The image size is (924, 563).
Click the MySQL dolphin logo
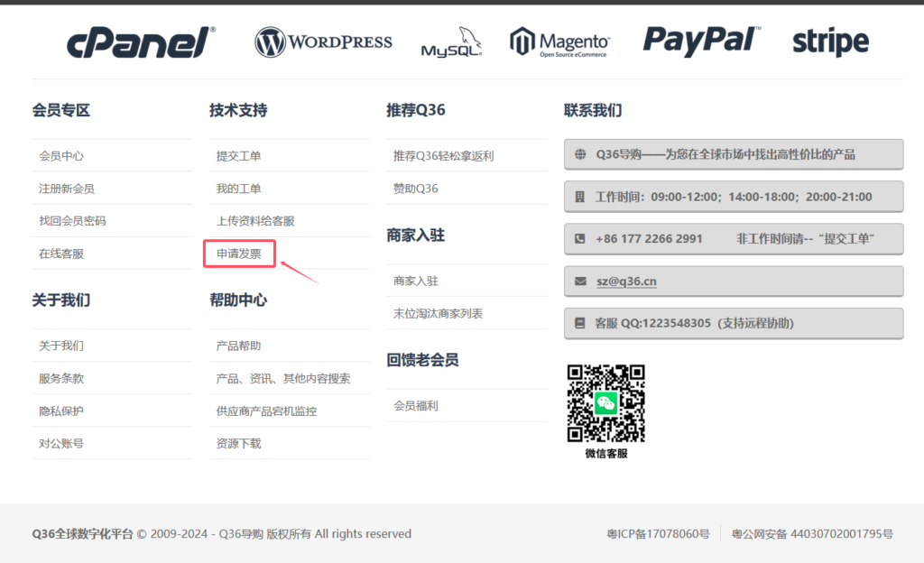pyautogui.click(x=451, y=42)
